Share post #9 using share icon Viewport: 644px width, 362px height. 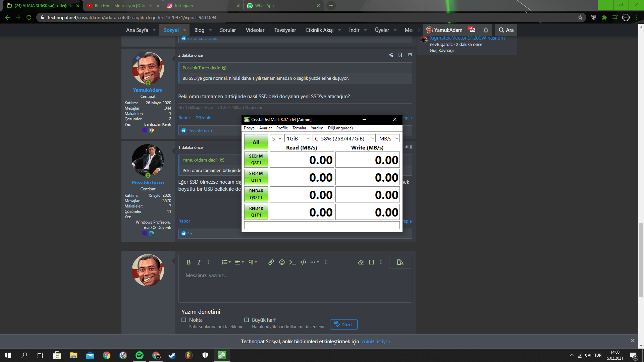coord(391,55)
